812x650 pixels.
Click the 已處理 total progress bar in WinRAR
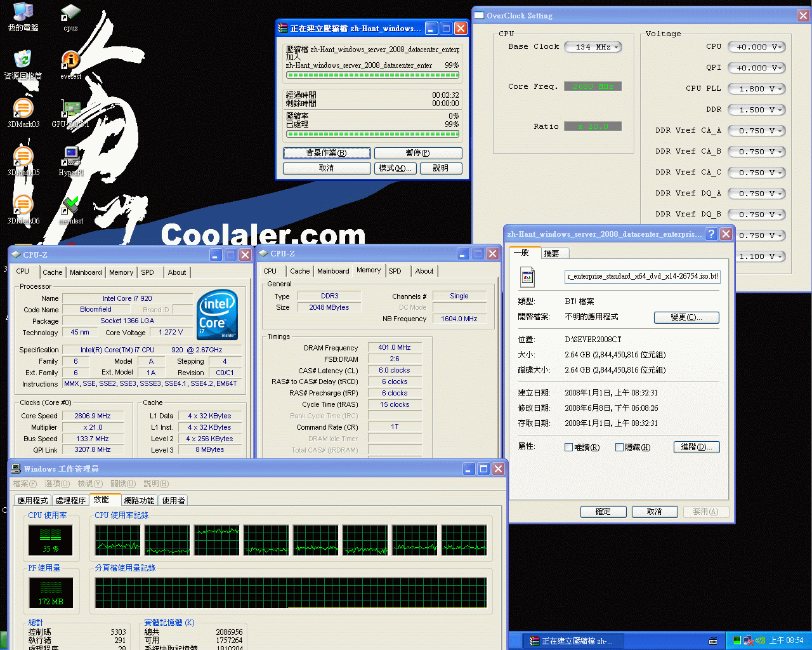pos(372,134)
